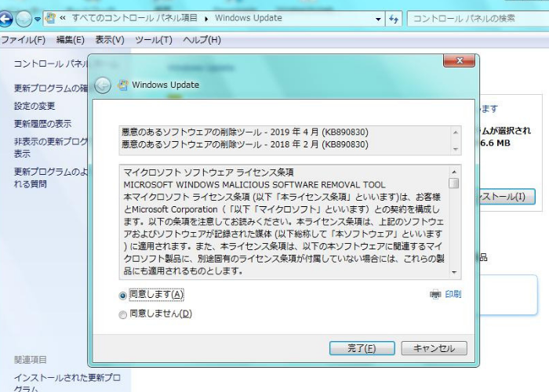
Task: Click the update list scroll down arrow
Action: (x=455, y=149)
